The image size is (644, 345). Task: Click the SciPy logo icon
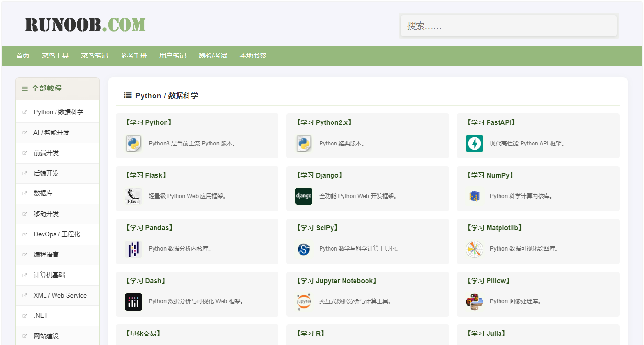[304, 249]
